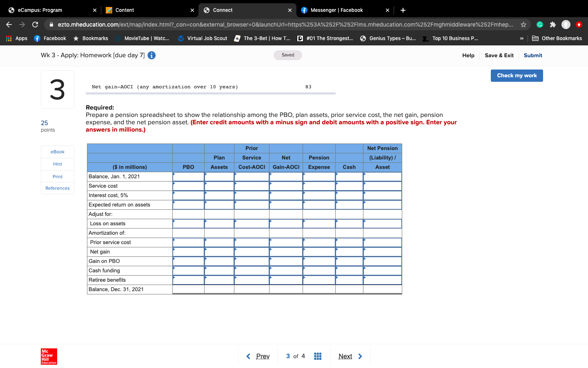The width and height of the screenshot is (588, 368).
Task: Select Net Gain-AOCI cell for Loss on assets
Action: point(286,224)
